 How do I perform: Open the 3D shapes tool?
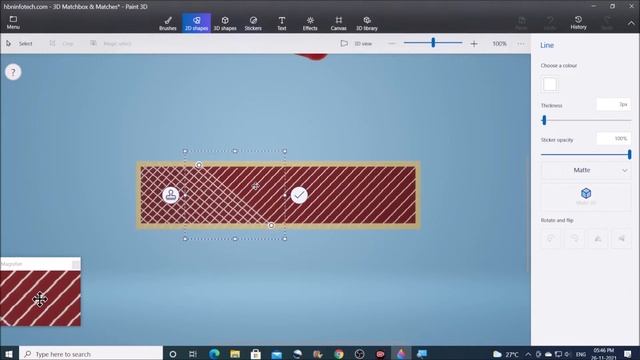coord(225,23)
